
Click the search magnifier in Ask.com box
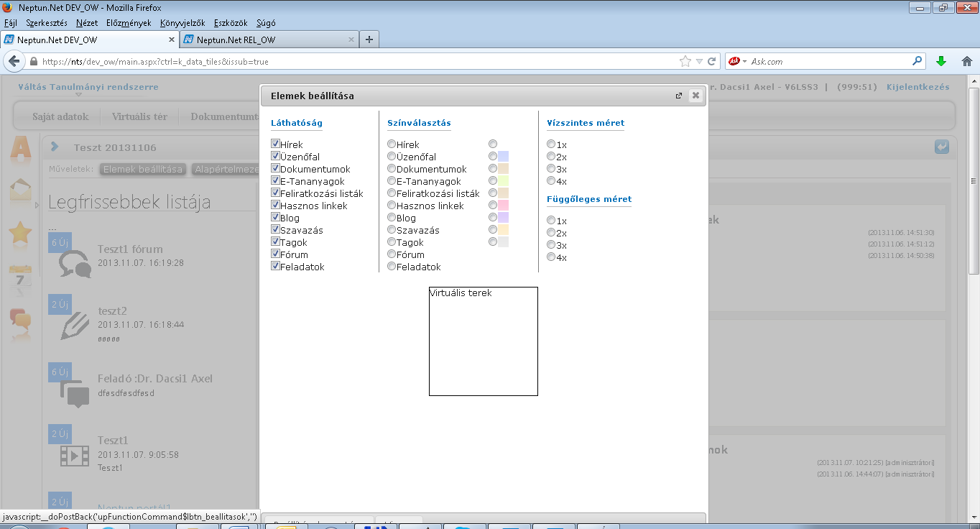pos(917,62)
